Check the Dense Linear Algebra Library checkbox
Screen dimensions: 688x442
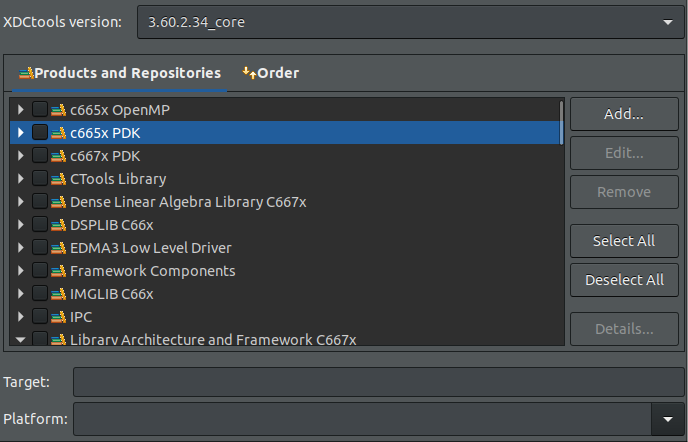coord(39,202)
